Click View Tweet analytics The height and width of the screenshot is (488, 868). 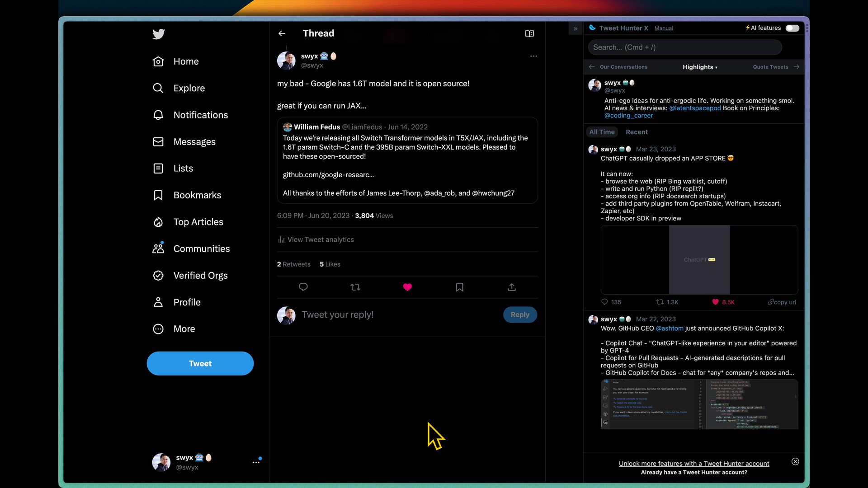point(316,239)
